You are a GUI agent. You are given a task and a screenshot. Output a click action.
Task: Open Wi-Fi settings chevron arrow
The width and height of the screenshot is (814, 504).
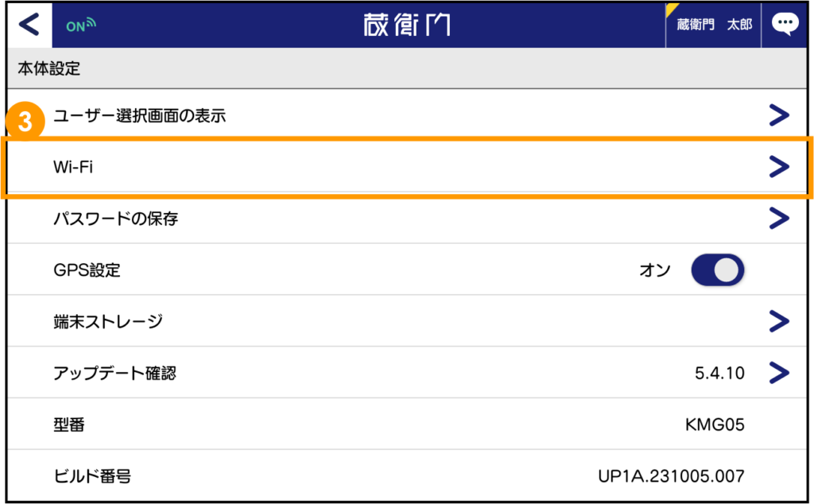(x=778, y=166)
